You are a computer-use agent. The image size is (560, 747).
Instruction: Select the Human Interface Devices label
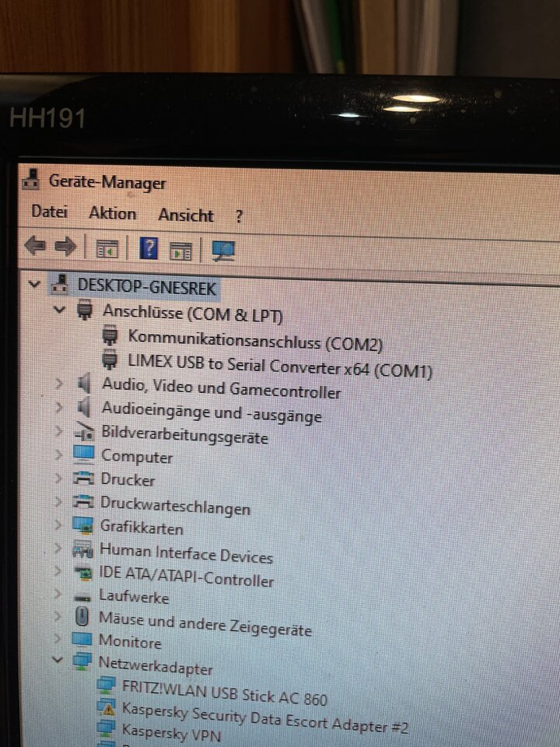coord(186,553)
